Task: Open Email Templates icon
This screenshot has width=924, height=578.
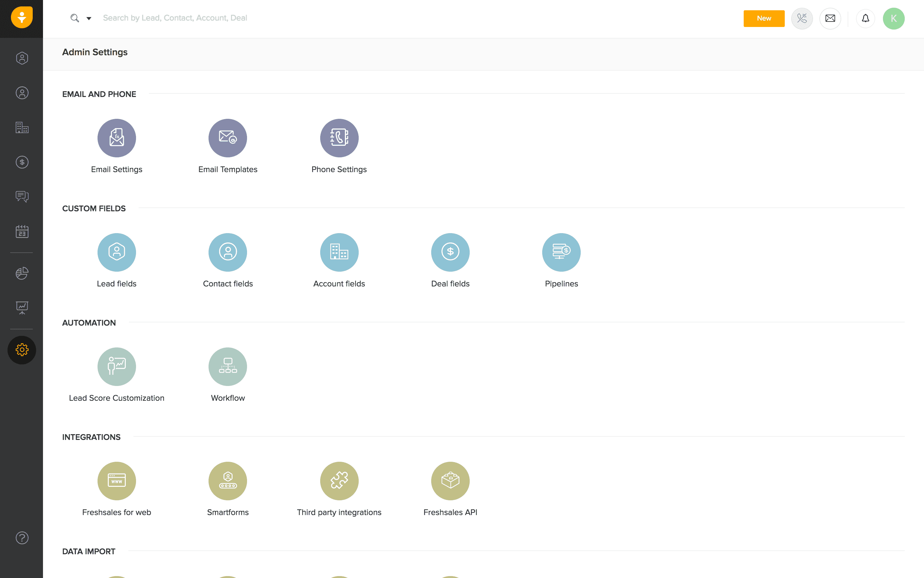Action: click(x=227, y=138)
